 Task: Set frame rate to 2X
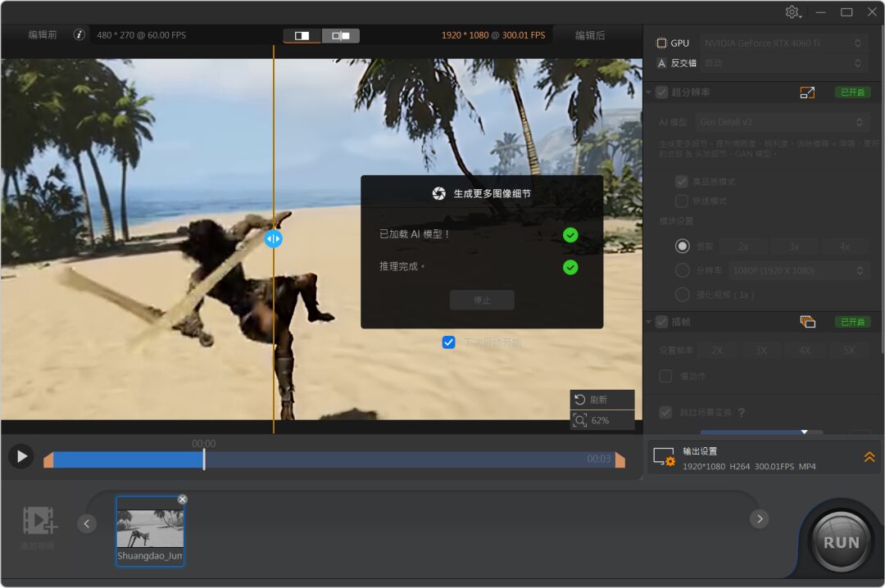(717, 351)
